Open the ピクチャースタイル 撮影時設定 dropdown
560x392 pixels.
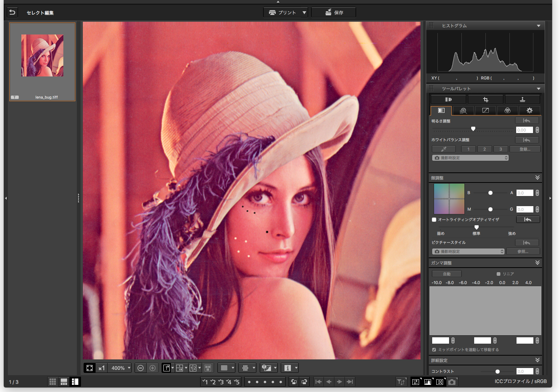[x=469, y=251]
